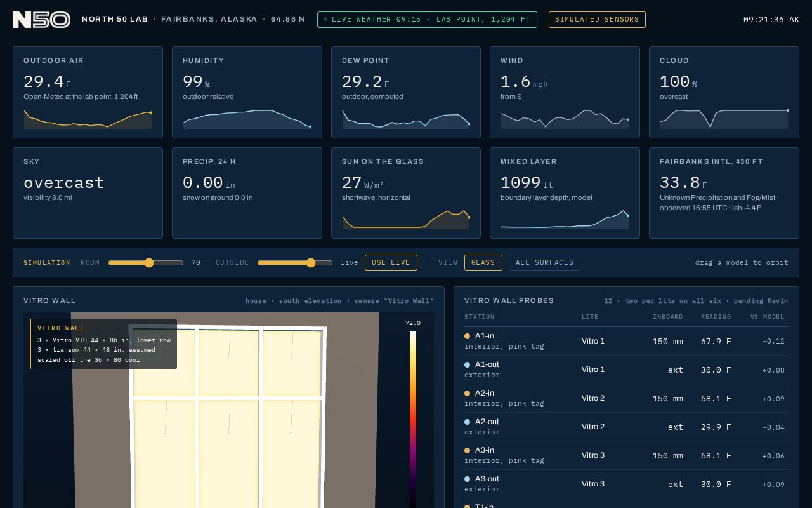Click the Dew Point sparkline chart
812x508 pixels.
pyautogui.click(x=406, y=119)
